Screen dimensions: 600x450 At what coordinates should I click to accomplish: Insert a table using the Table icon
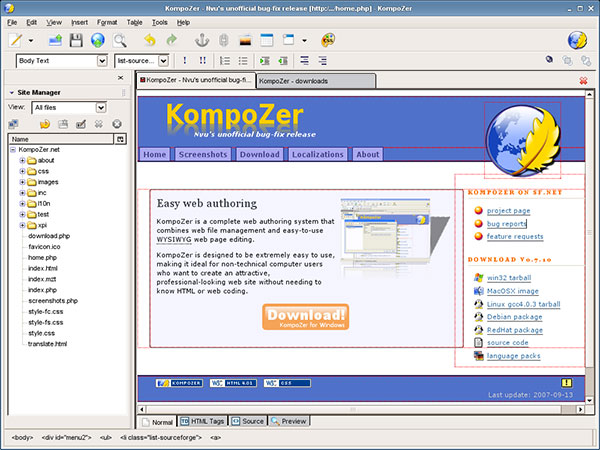266,41
